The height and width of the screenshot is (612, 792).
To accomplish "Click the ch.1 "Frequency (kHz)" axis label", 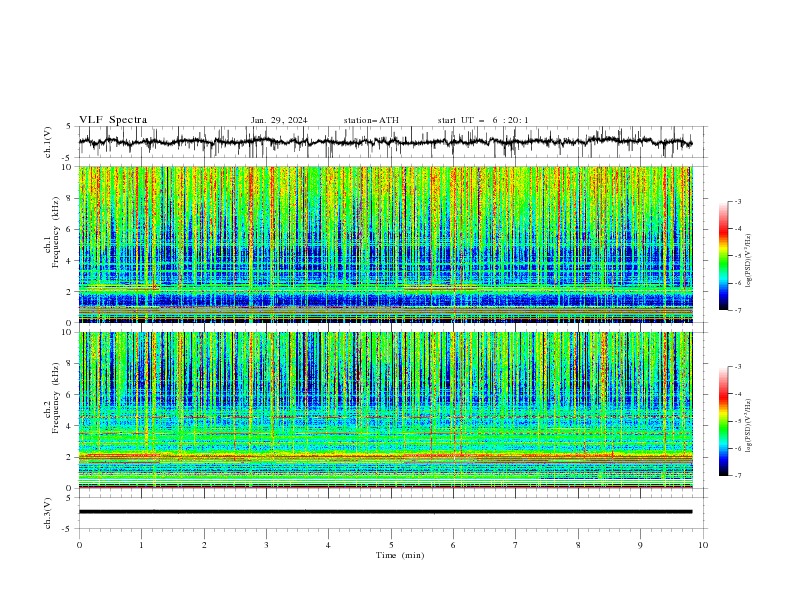I will click(56, 232).
